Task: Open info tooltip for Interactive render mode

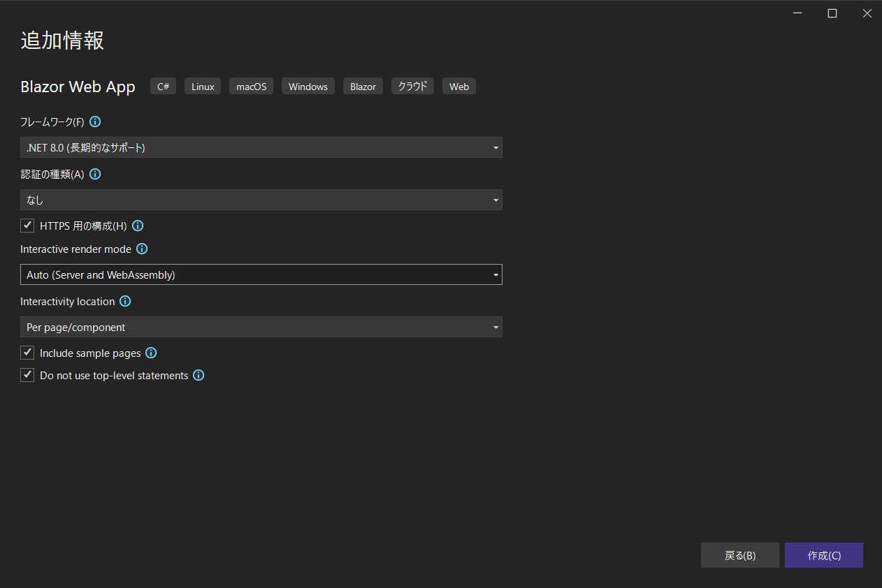Action: tap(142, 249)
